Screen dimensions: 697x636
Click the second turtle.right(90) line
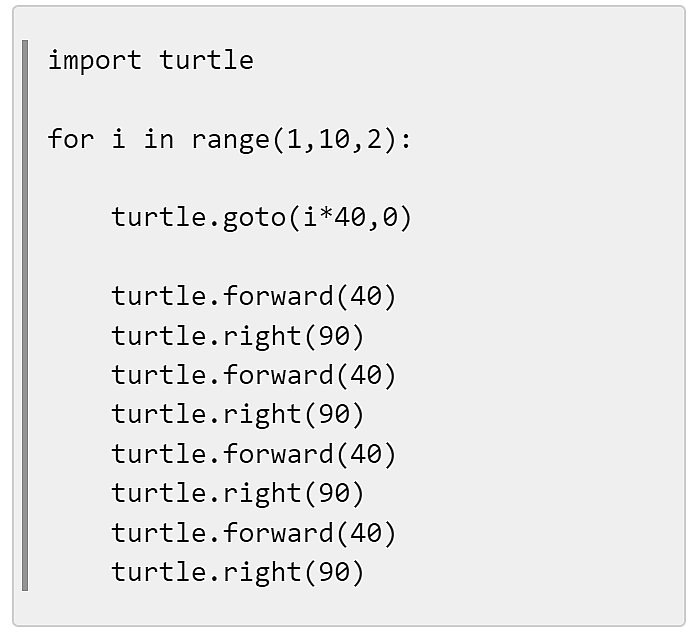click(x=238, y=415)
